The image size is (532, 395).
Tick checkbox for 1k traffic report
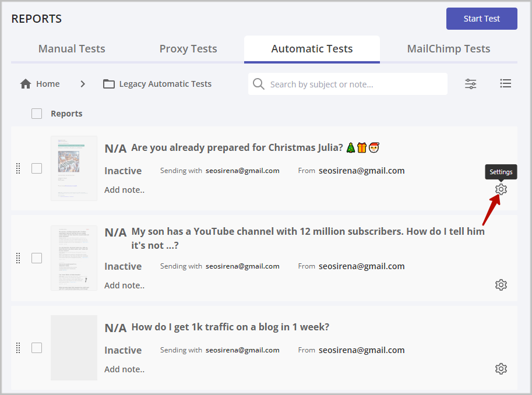37,348
